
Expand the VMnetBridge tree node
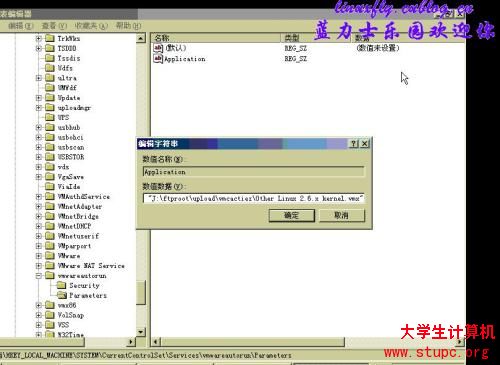[x=39, y=216]
